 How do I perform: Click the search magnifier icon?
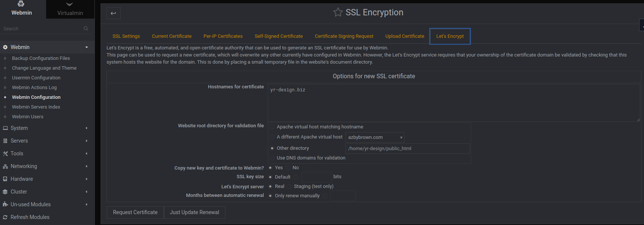click(86, 28)
